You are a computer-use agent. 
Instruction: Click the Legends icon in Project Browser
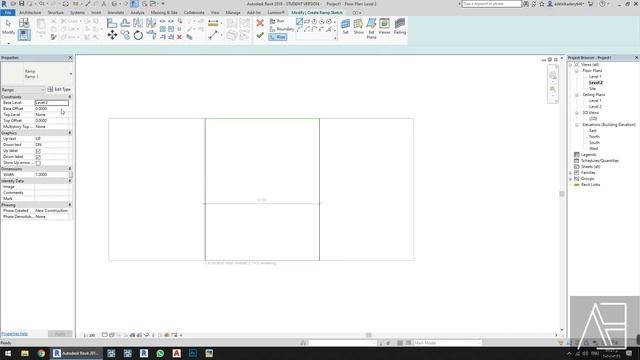click(577, 155)
